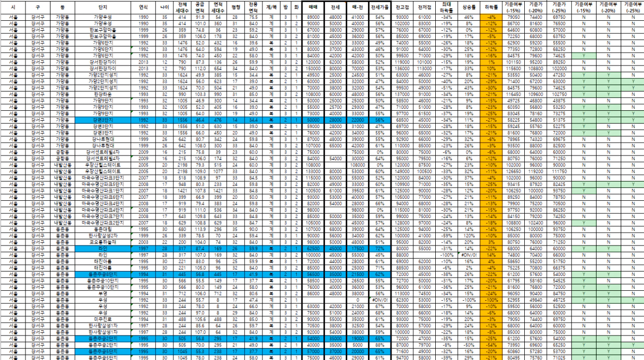Click the 전세가율 value 72%
Screen dimensions: 644x360
coord(380,249)
